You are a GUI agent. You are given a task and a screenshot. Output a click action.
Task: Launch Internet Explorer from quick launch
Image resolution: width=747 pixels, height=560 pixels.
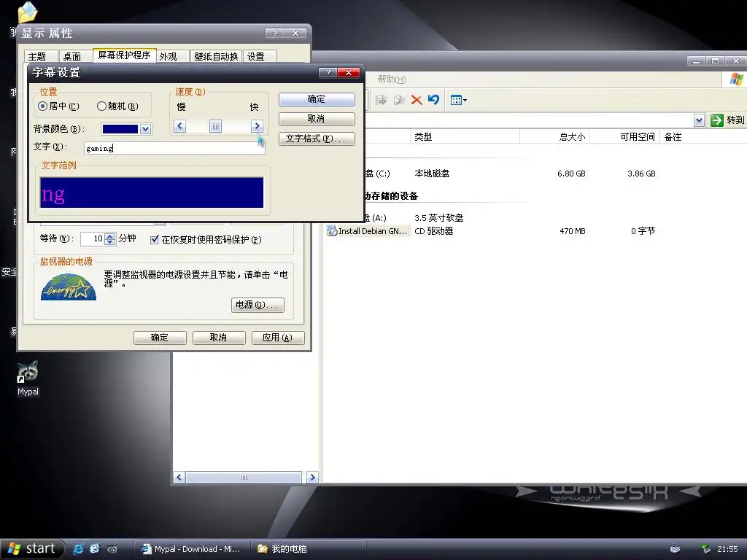(77, 548)
